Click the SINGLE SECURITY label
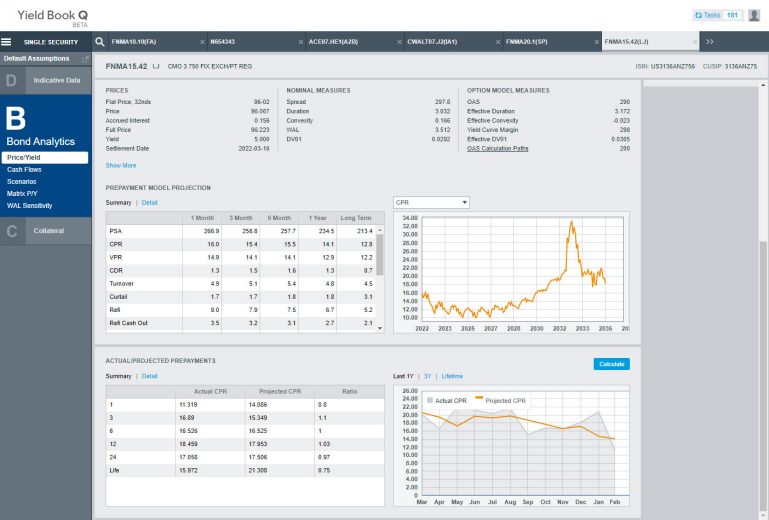 click(51, 42)
